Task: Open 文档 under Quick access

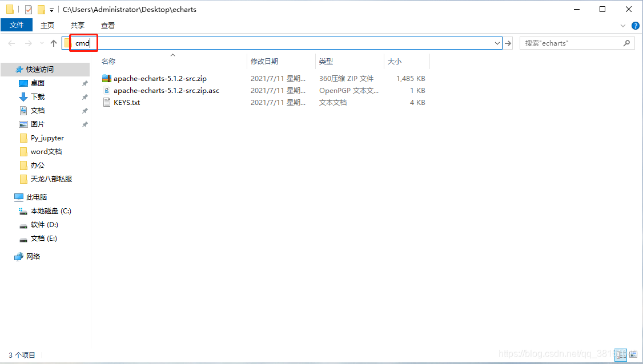Action: pyautogui.click(x=37, y=110)
